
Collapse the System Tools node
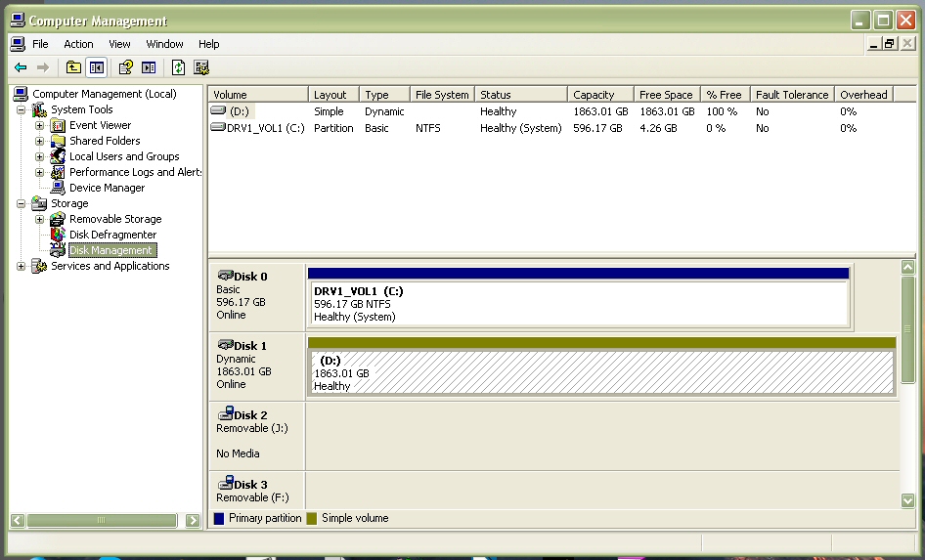coord(22,109)
